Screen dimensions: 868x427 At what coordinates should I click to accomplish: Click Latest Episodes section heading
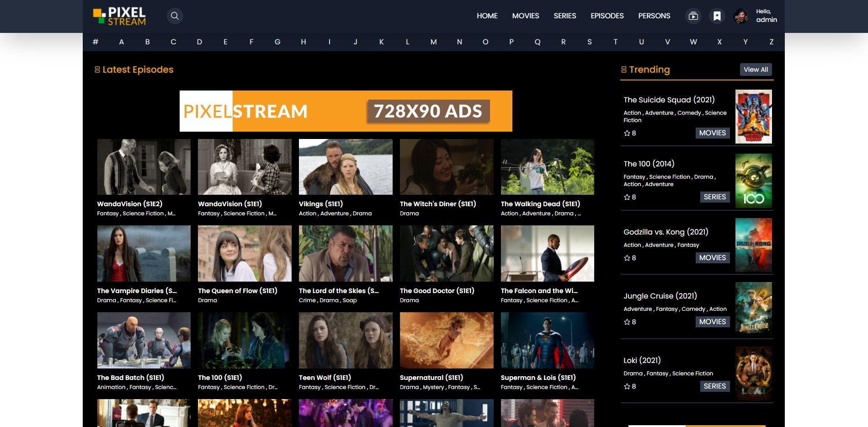coord(134,69)
